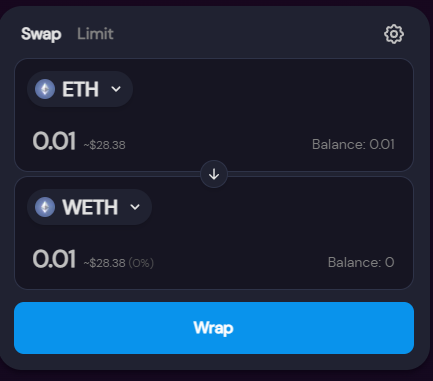Open the ETH token selector
This screenshot has height=381, width=433.
click(80, 89)
